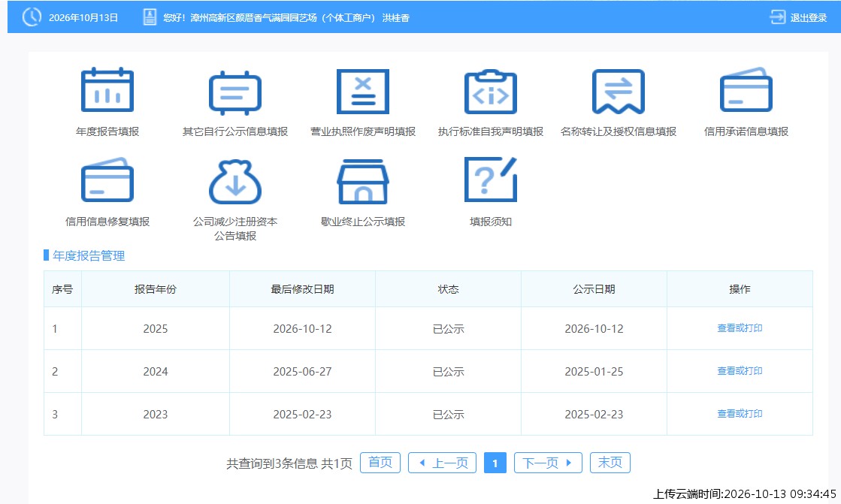
Task: Open 信用信息修复填报 card icon
Action: coord(107,180)
